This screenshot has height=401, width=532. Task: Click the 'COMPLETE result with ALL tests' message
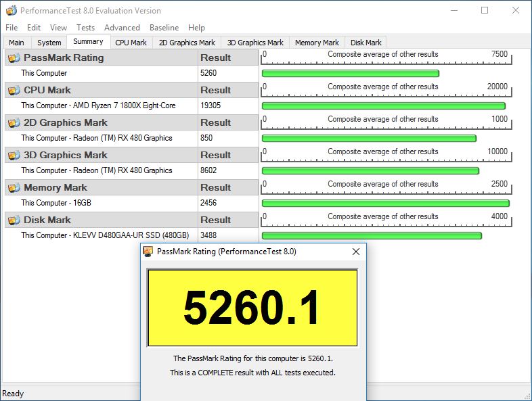tap(252, 373)
